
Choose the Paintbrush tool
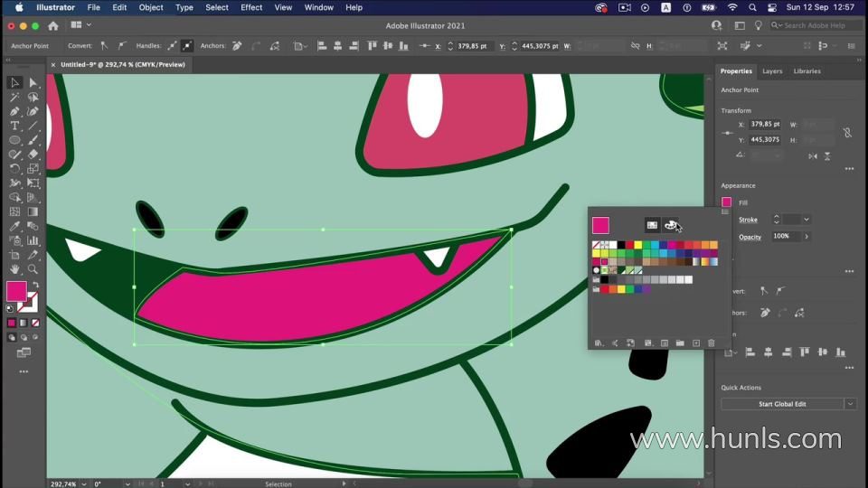(x=33, y=140)
